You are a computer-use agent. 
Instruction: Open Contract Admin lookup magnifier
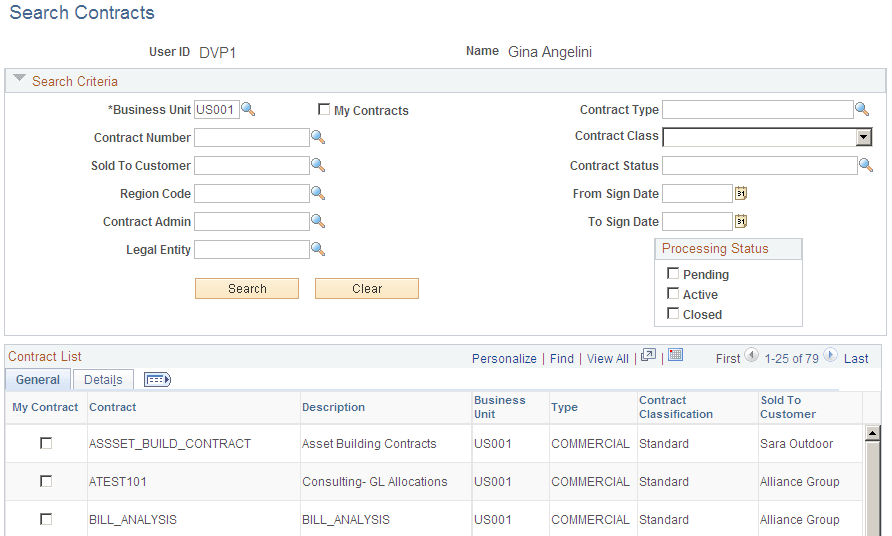(x=318, y=221)
